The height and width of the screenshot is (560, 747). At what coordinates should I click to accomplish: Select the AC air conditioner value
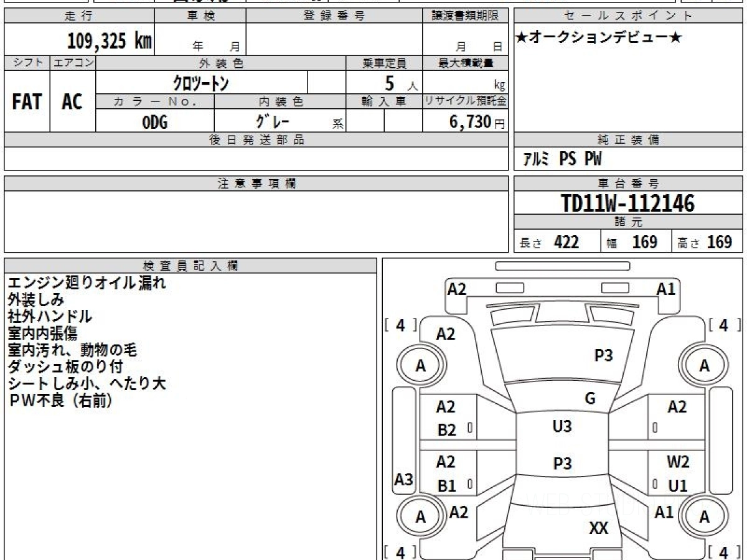72,102
